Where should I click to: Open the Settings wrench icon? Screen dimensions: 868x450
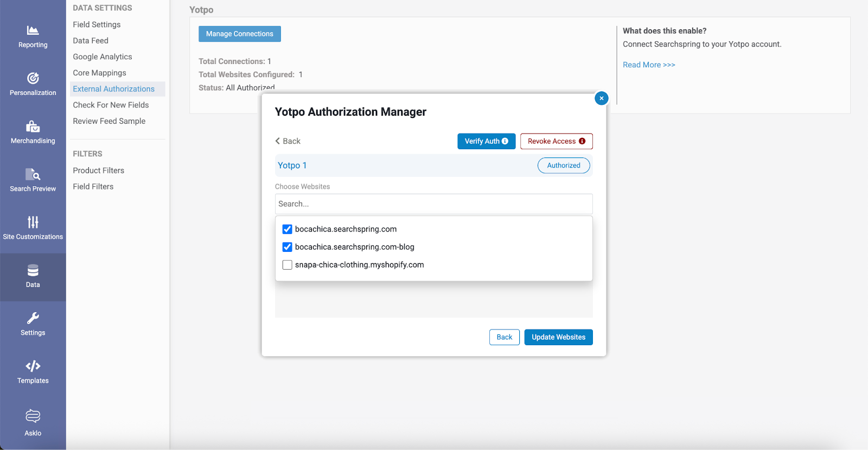click(33, 318)
